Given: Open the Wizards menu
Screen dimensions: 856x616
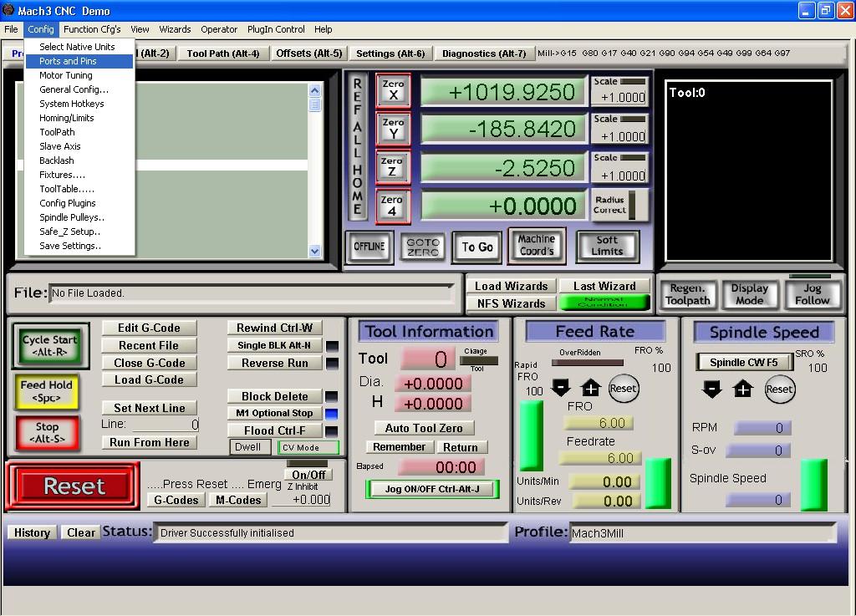Looking at the screenshot, I should 175,29.
